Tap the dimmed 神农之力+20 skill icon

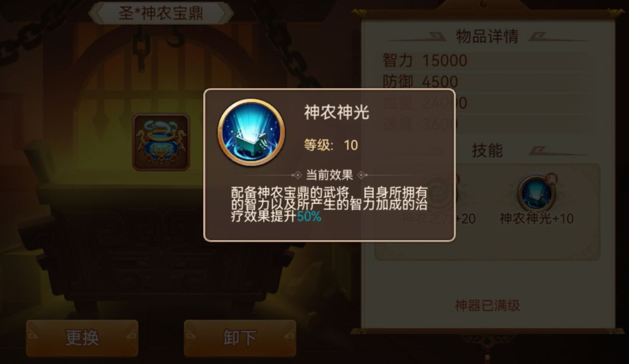439,193
